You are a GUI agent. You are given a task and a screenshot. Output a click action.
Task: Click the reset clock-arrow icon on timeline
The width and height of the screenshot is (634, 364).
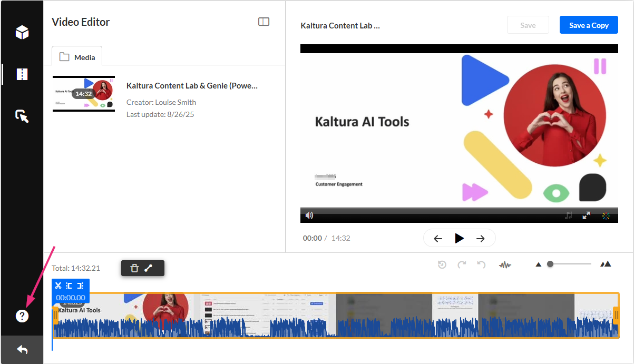(x=442, y=264)
